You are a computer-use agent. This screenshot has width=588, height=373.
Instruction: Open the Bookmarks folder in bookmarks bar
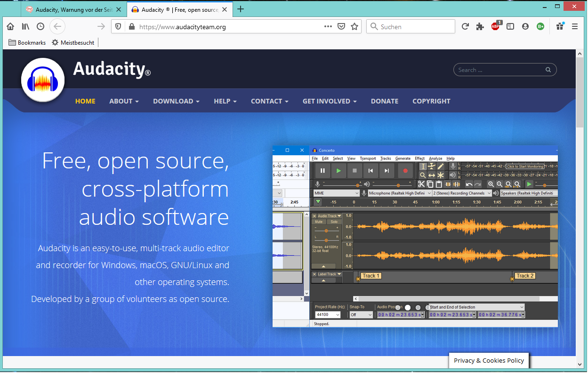(x=27, y=42)
